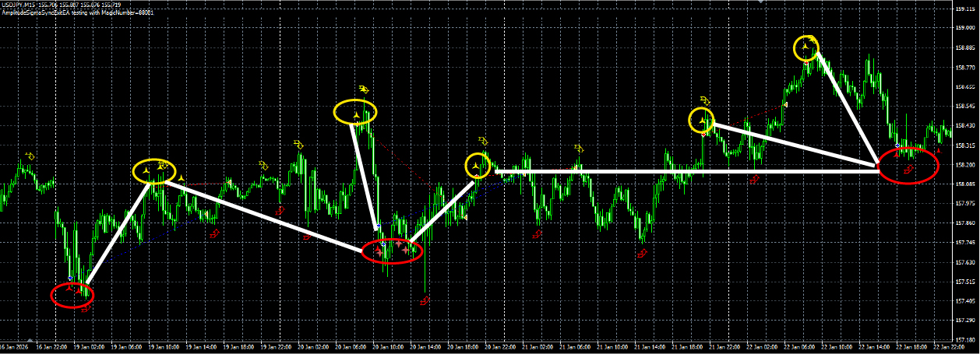Click the 158.430 price axis label

(x=965, y=125)
